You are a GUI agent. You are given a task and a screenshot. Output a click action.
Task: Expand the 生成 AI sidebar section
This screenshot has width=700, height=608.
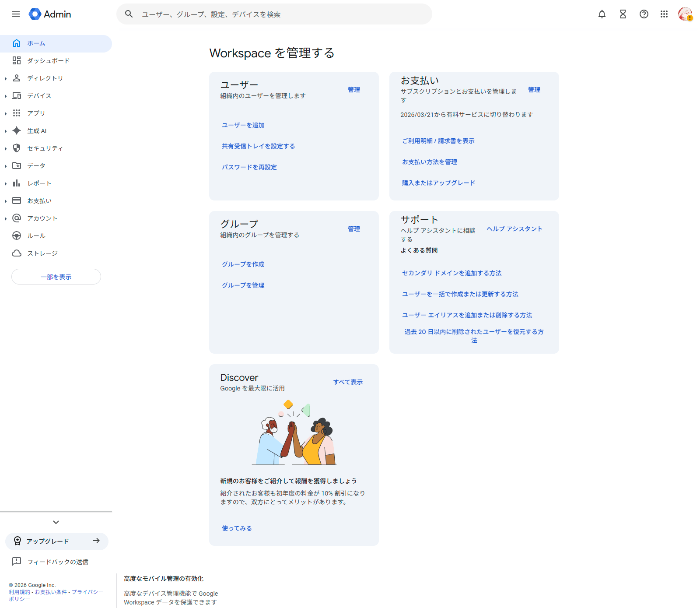coord(6,131)
